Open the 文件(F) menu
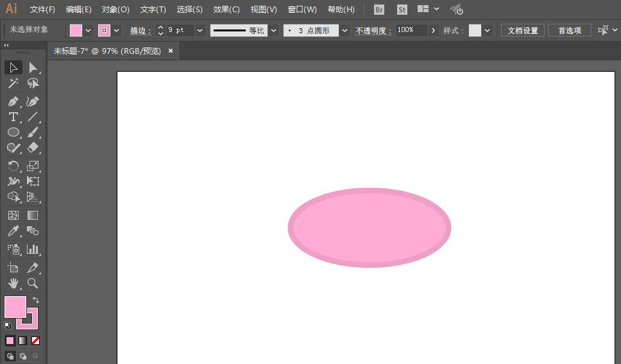The width and height of the screenshot is (621, 364). coord(42,10)
